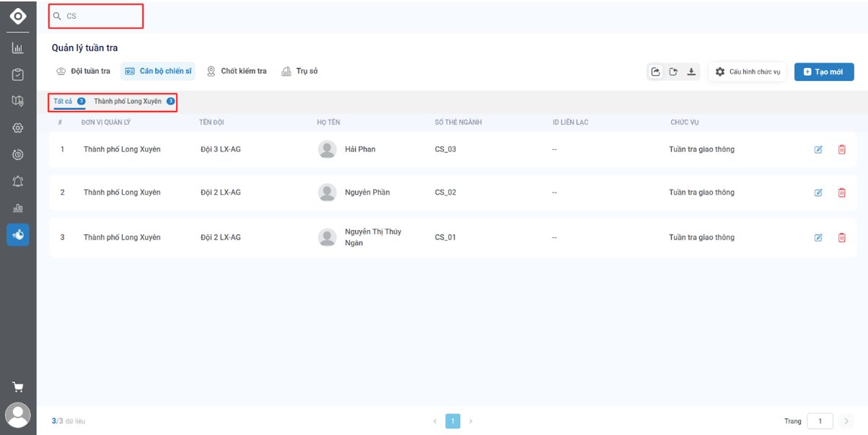
Task: Edit the Nguyễn Thị Thùy Ngân row
Action: pyautogui.click(x=818, y=237)
